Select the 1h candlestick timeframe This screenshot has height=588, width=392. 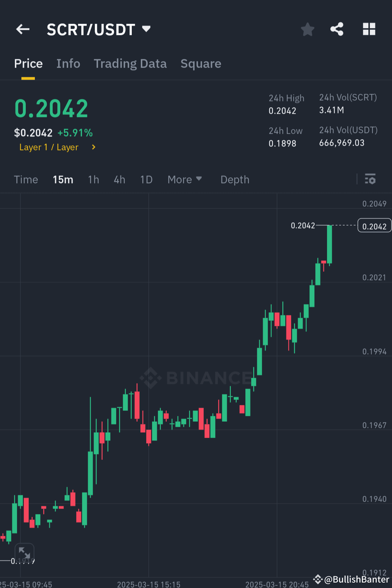point(93,179)
